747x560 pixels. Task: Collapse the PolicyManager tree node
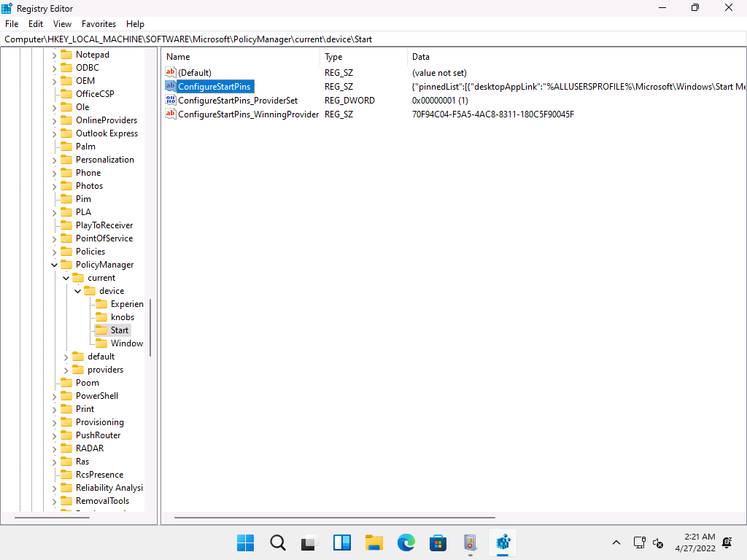(54, 265)
